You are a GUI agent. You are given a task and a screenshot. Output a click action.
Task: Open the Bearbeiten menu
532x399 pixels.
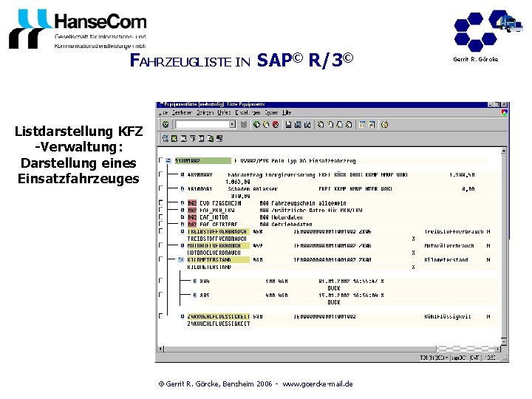coord(183,112)
